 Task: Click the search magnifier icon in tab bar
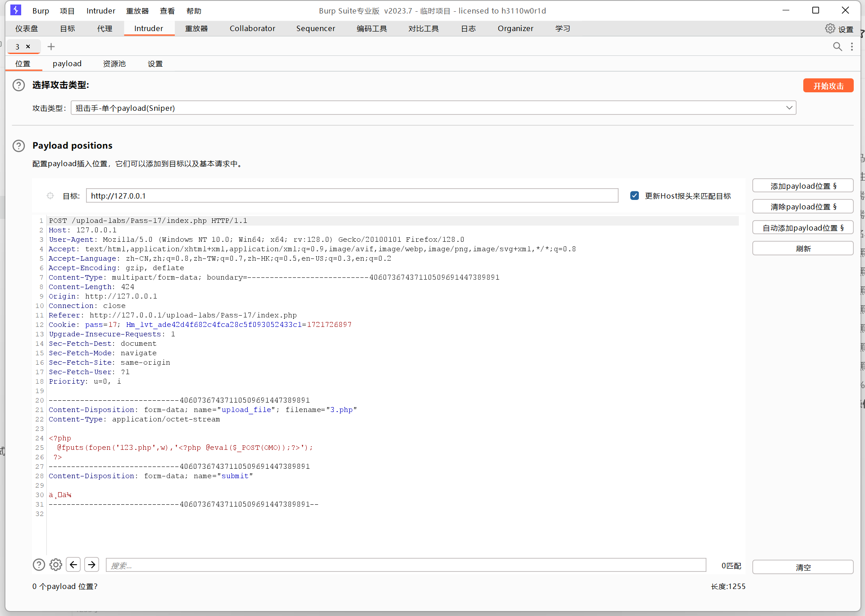[837, 46]
